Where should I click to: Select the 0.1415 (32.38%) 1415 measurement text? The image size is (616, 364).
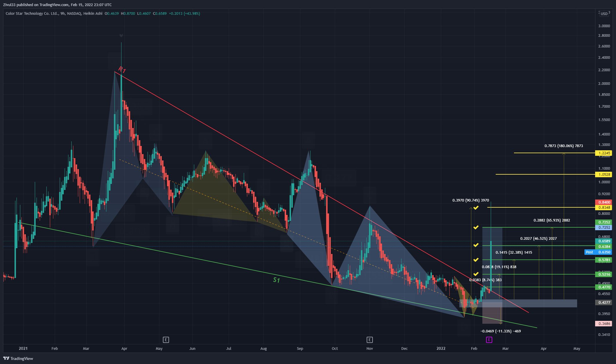pyautogui.click(x=514, y=253)
